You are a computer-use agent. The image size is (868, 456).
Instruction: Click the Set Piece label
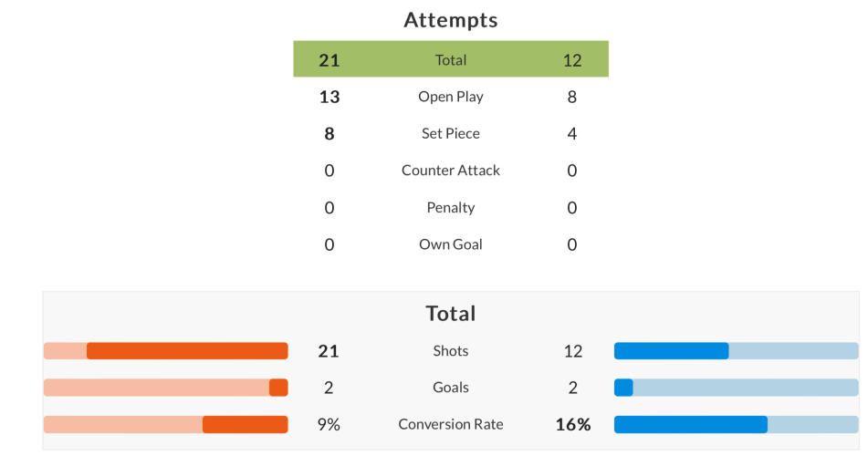pyautogui.click(x=451, y=133)
